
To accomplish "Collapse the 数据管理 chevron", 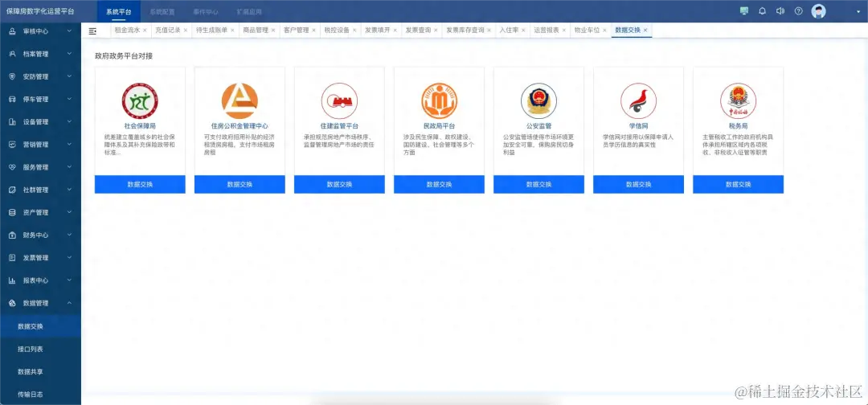I will click(x=69, y=303).
